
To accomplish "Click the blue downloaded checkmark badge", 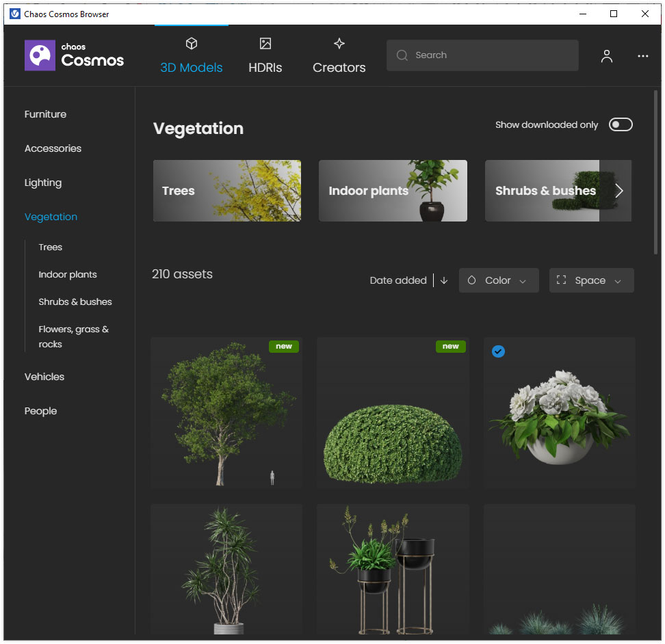I will pos(498,351).
